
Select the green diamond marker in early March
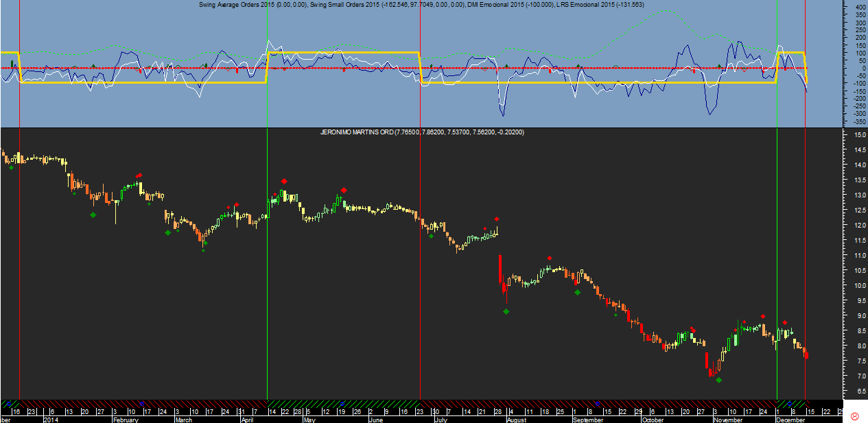pos(168,232)
